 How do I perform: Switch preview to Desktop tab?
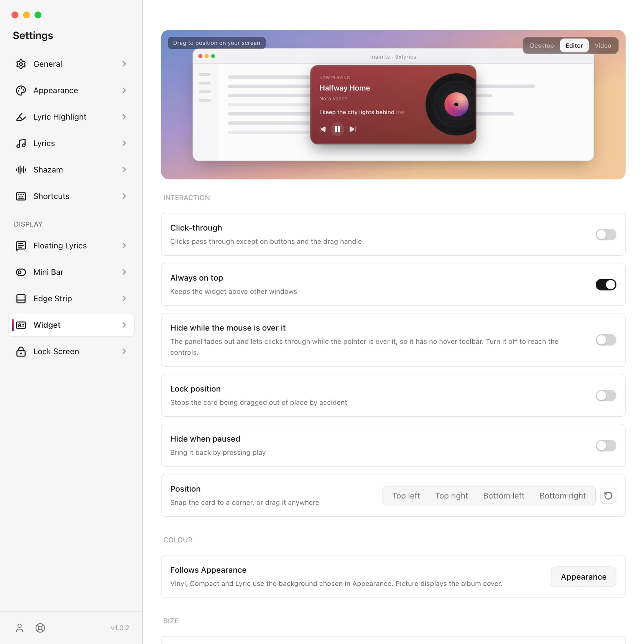[542, 46]
